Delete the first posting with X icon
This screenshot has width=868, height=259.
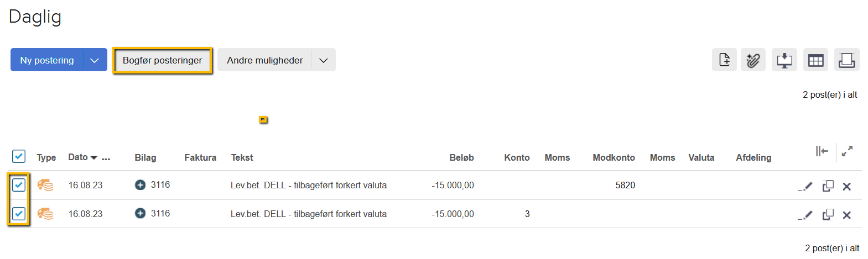846,187
